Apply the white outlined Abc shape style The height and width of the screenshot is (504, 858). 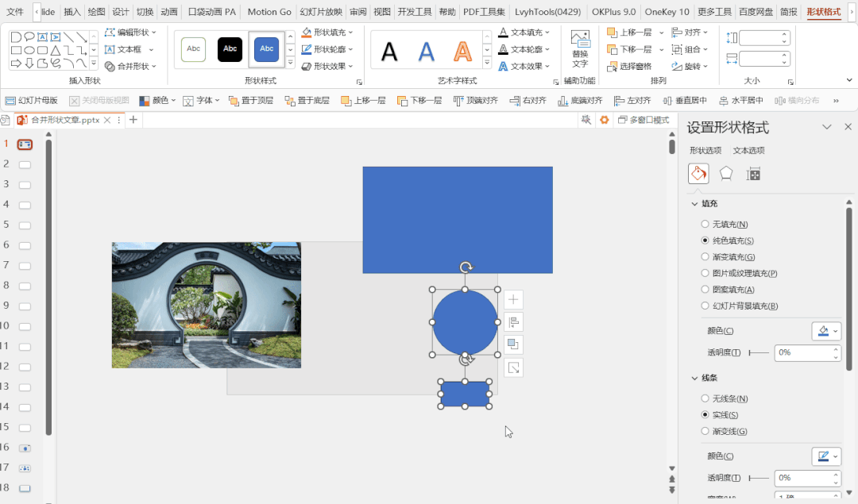194,49
